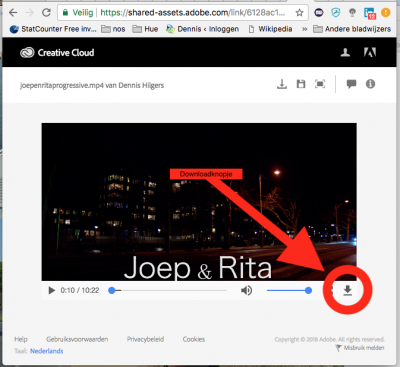
Task: Go back using the browser back arrow
Action: (13, 13)
